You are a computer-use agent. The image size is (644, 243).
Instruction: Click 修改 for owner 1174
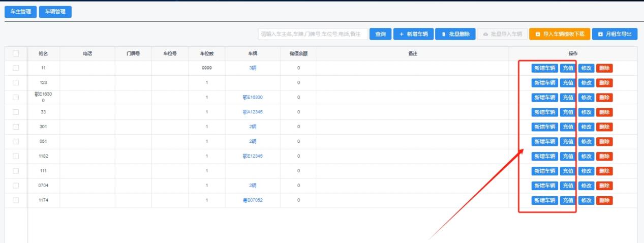(586, 201)
